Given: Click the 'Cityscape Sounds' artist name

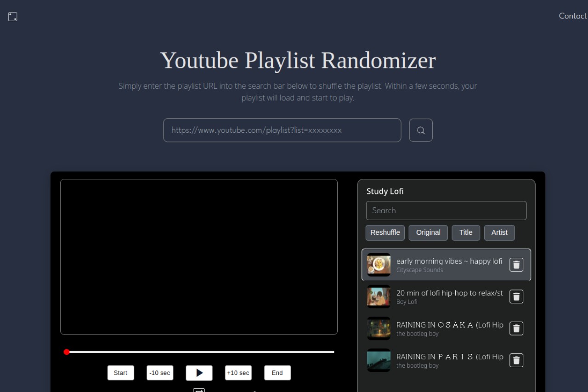Looking at the screenshot, I should click(420, 270).
